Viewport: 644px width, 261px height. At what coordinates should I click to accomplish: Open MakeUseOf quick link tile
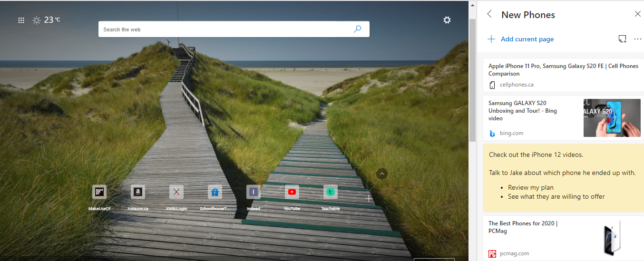tap(99, 192)
